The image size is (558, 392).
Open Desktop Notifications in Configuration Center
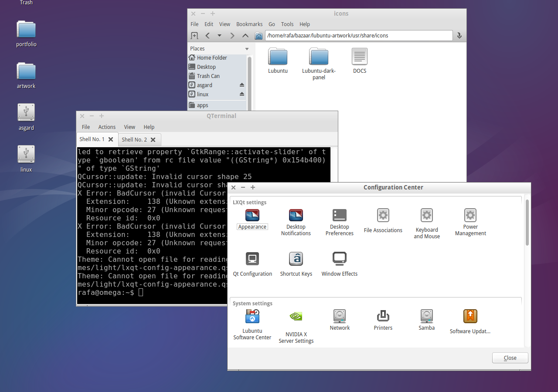click(x=296, y=222)
